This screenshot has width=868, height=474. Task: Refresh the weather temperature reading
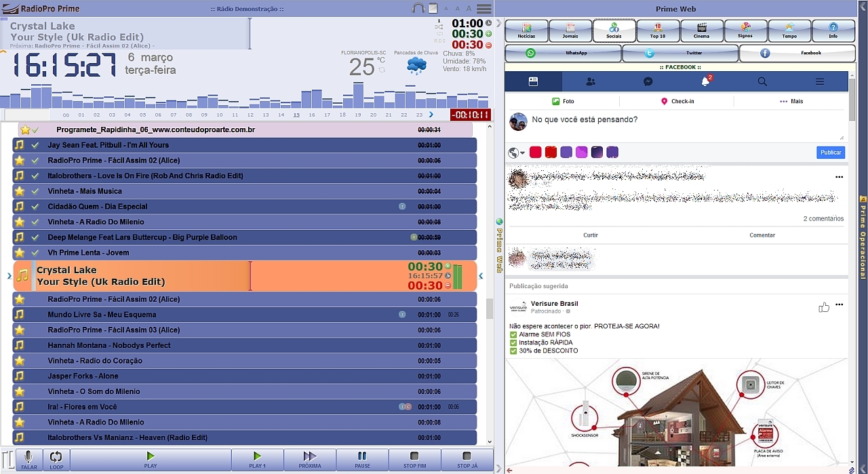(382, 69)
